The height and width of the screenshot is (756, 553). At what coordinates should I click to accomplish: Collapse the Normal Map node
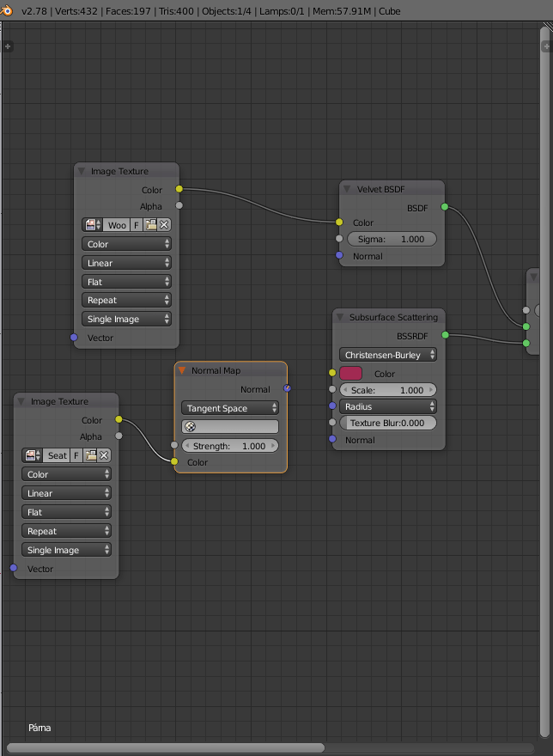[x=182, y=371]
